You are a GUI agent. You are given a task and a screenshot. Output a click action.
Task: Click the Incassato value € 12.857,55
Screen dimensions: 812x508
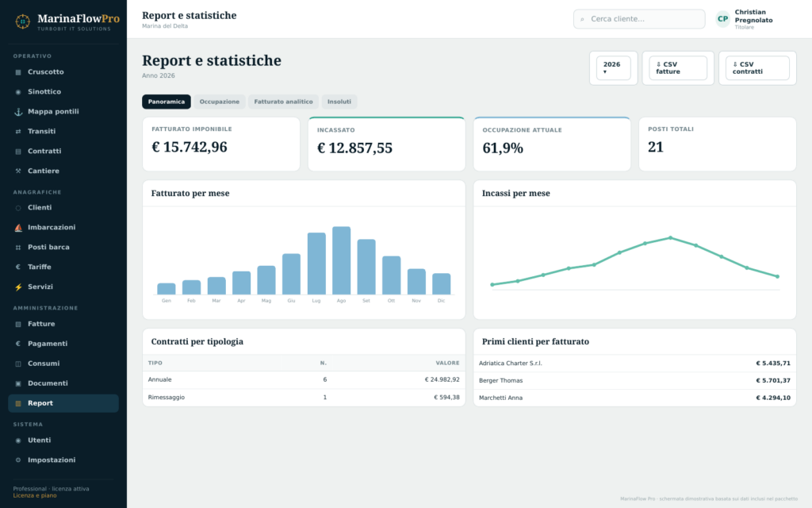point(354,148)
